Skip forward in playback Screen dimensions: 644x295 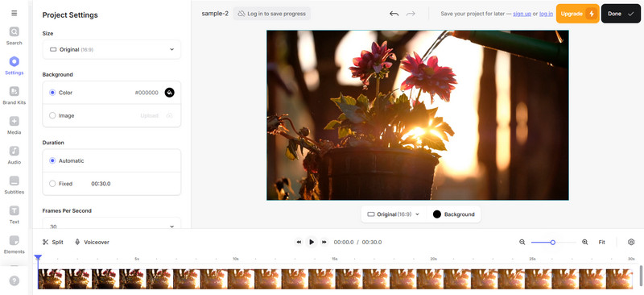(324, 242)
